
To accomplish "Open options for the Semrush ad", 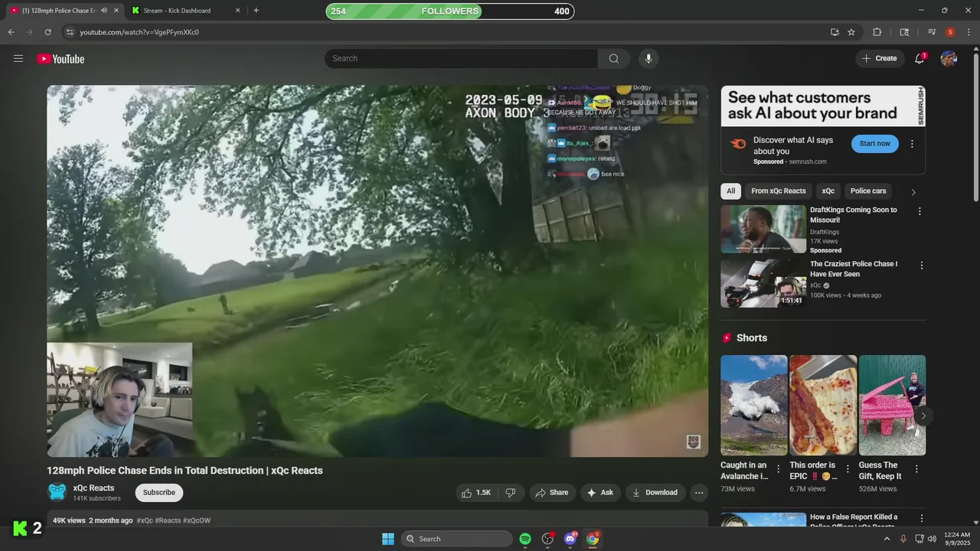I will pyautogui.click(x=912, y=144).
